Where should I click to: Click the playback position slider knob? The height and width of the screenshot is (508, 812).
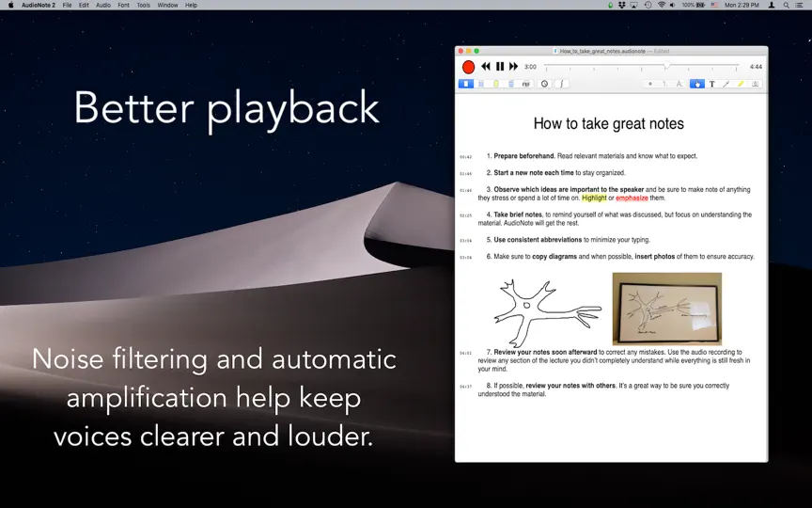point(667,66)
